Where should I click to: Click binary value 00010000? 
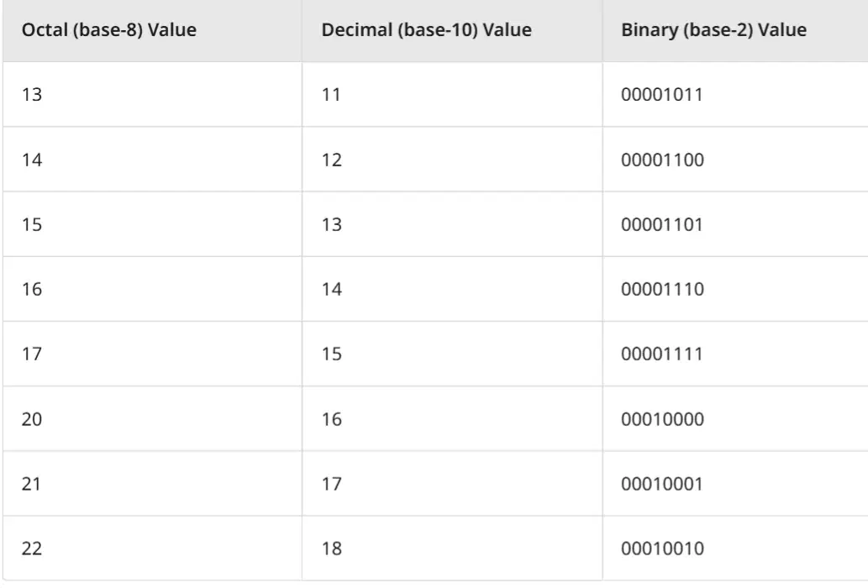662,419
